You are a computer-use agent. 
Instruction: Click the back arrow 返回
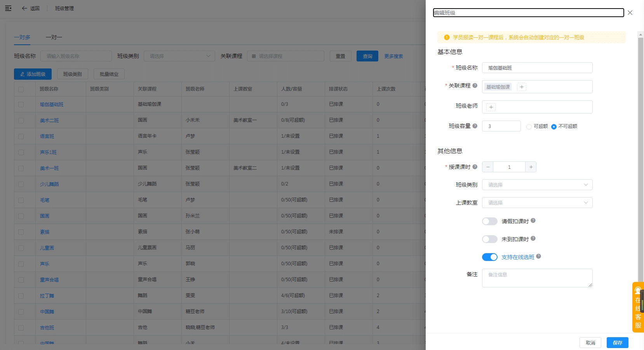pyautogui.click(x=31, y=8)
